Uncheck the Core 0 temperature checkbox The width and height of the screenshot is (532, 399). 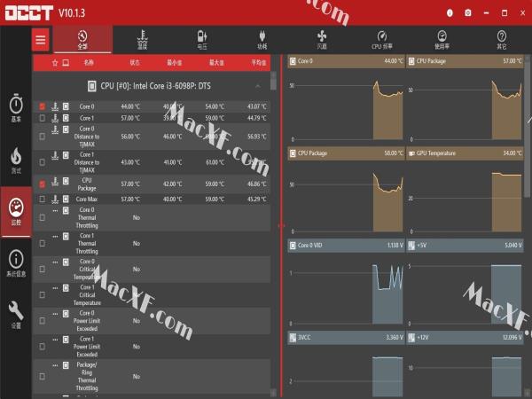click(42, 106)
